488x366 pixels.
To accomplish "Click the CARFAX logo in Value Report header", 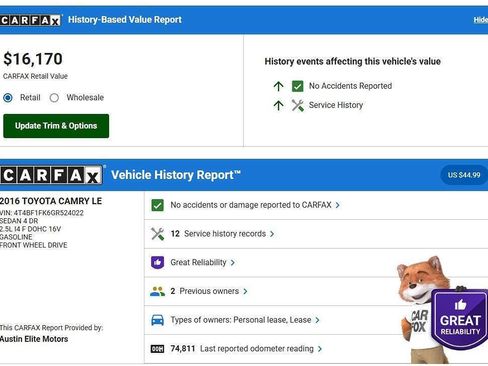I will pos(31,20).
